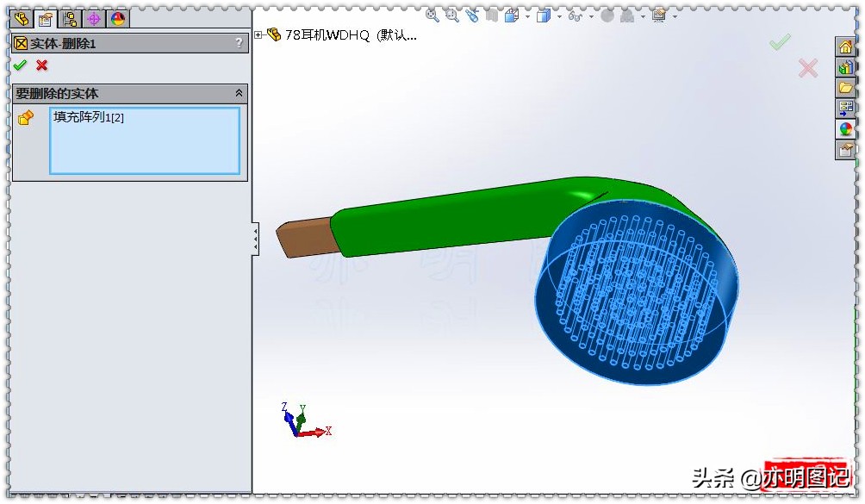Select the Zoom to Fit tool

430,16
